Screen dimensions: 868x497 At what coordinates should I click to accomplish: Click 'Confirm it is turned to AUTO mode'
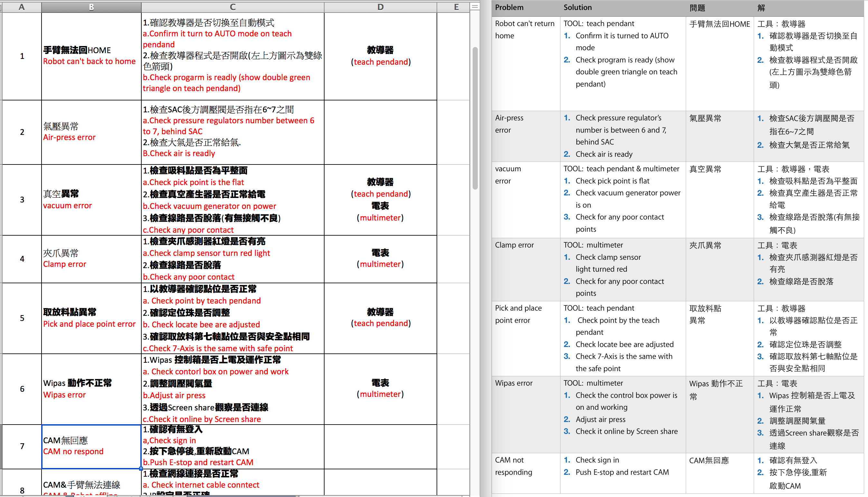622,42
